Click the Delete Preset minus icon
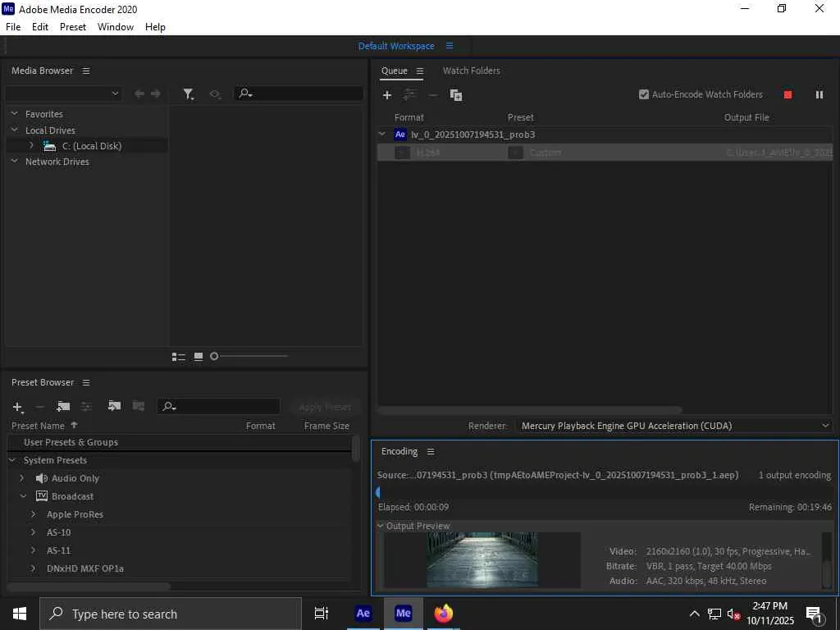The width and height of the screenshot is (840, 630). point(39,407)
